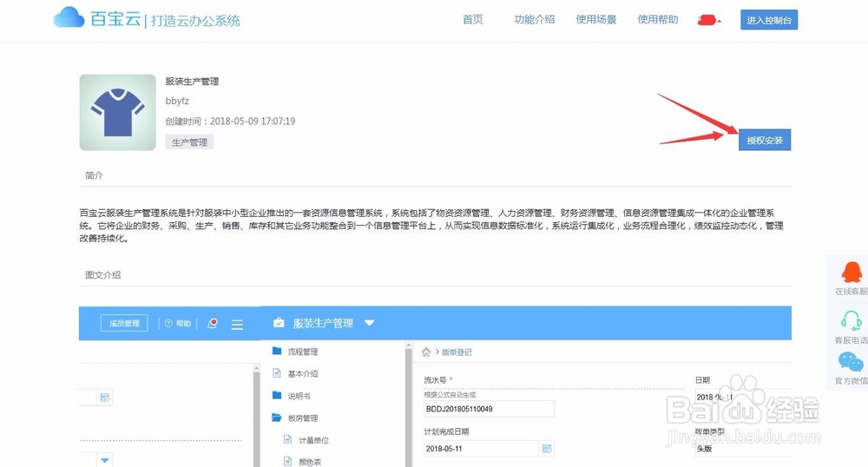This screenshot has height=467, width=868.
Task: Click the 进入控制台 button
Action: click(769, 20)
